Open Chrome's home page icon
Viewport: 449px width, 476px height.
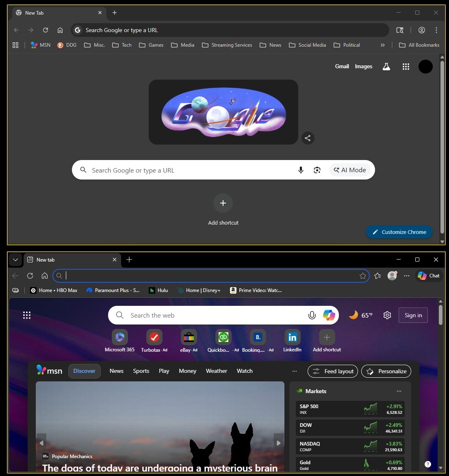(x=60, y=30)
